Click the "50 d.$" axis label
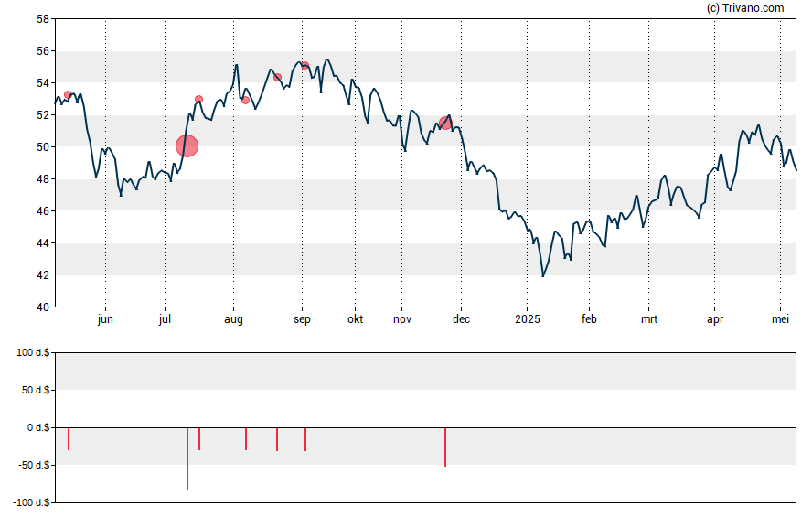812x517 pixels. [36, 390]
